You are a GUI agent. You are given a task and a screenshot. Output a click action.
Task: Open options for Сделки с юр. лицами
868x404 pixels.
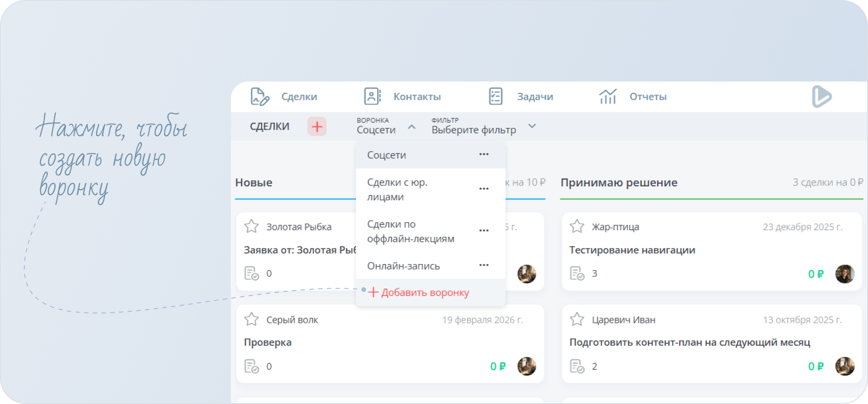pyautogui.click(x=484, y=189)
